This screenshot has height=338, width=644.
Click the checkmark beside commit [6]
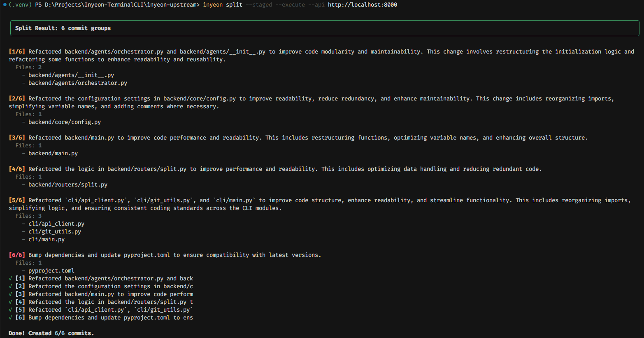[x=10, y=317]
